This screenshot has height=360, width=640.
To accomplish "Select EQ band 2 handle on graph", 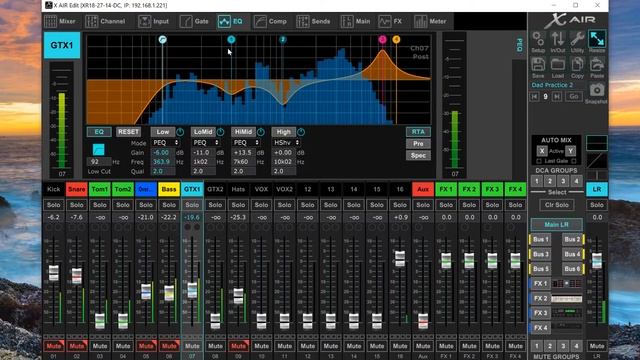I will tap(282, 39).
